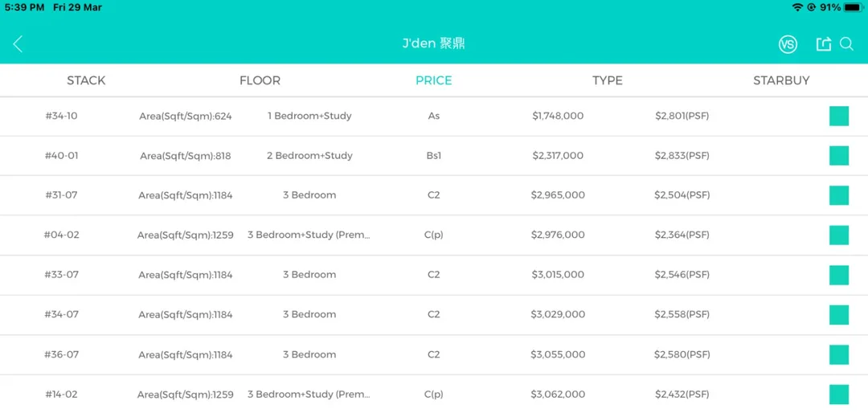Tap the battery status icon
This screenshot has height=413, width=868.
854,7
